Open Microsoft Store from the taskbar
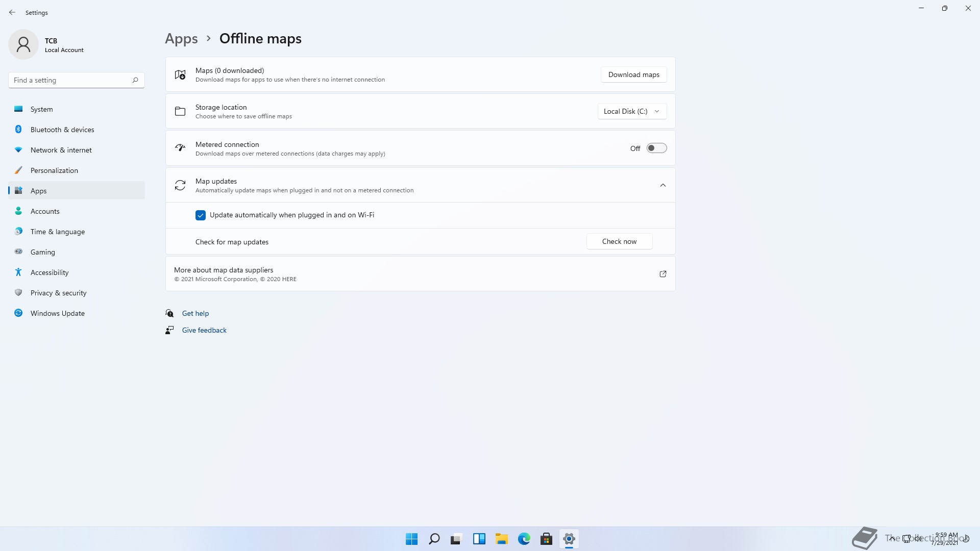 546,539
